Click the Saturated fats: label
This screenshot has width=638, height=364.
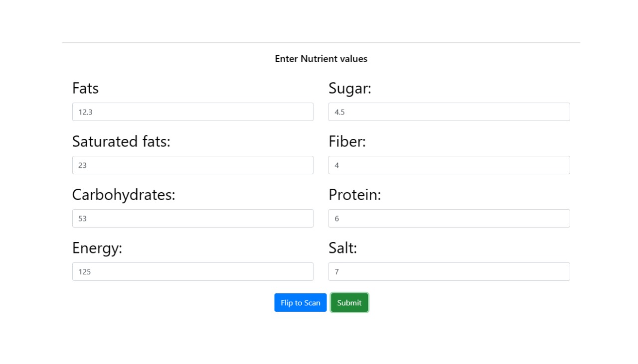coord(121,142)
